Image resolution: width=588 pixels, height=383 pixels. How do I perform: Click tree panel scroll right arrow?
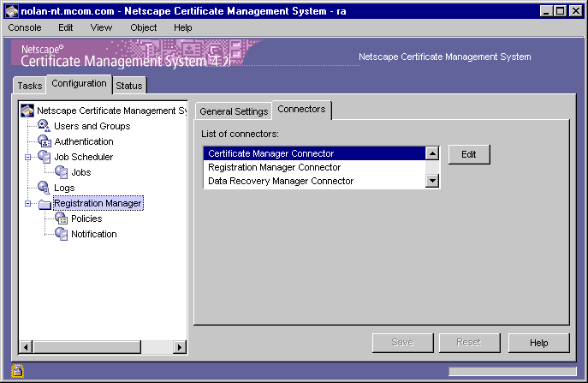coord(180,347)
